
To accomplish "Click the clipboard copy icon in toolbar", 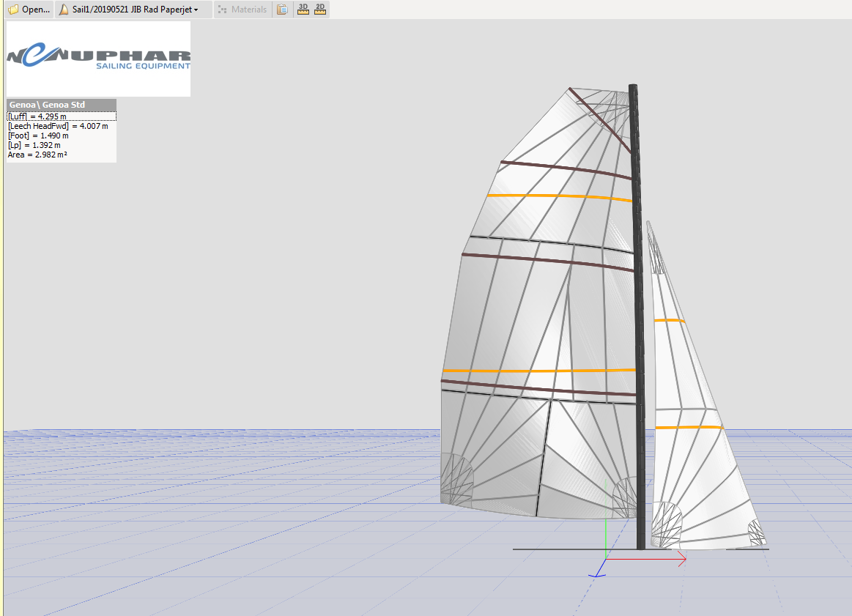I will point(282,10).
